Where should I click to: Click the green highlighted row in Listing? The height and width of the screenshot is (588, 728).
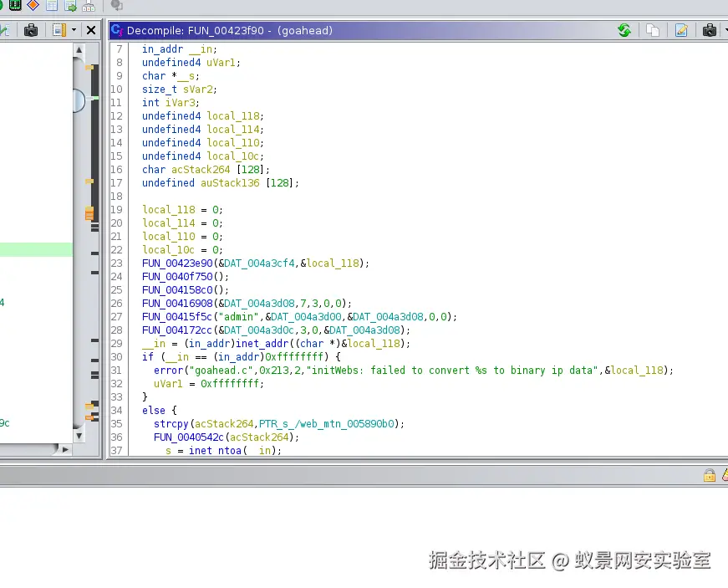(36, 249)
